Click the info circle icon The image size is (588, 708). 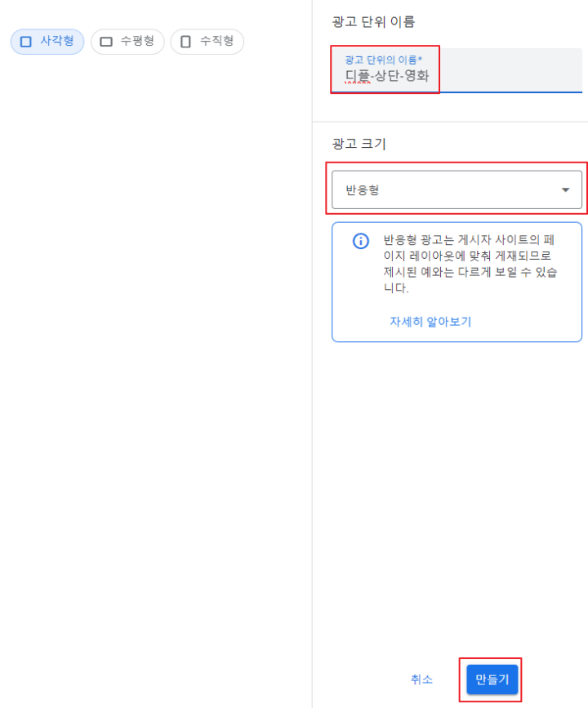tap(360, 241)
